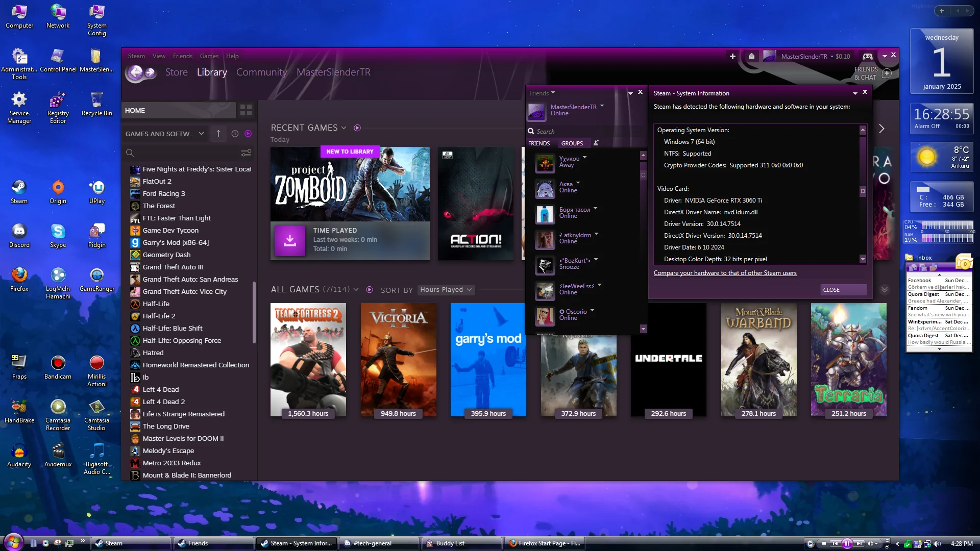Screen dimensions: 980x551
Task: Open the Terraria game cover
Action: 848,360
